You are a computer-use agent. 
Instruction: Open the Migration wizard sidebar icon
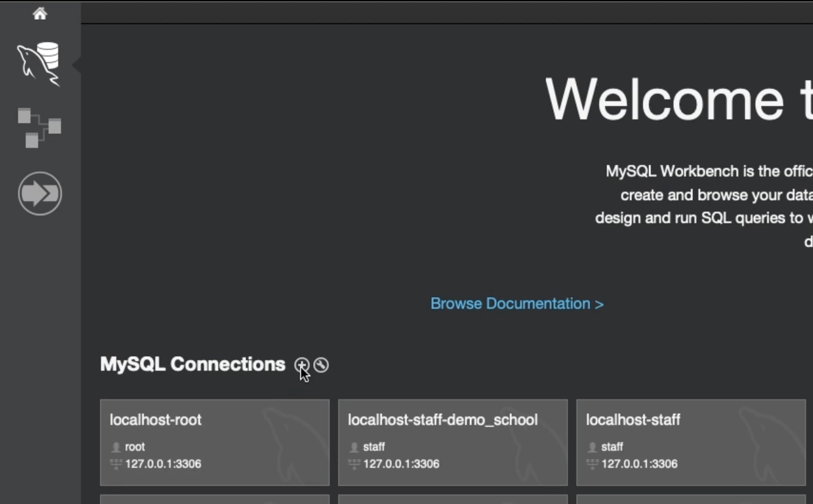[40, 194]
